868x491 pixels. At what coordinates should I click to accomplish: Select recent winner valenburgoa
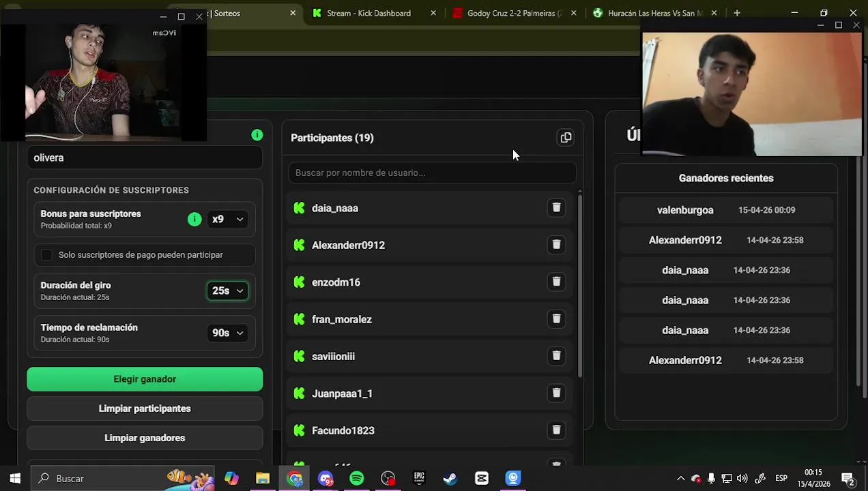685,210
